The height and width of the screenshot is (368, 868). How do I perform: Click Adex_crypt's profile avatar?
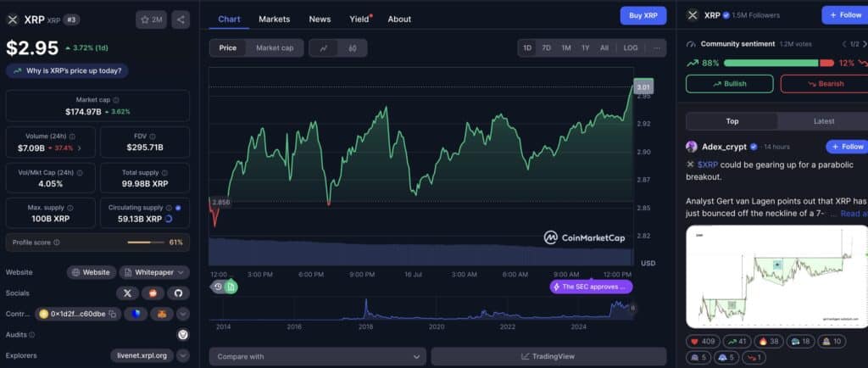pyautogui.click(x=692, y=147)
